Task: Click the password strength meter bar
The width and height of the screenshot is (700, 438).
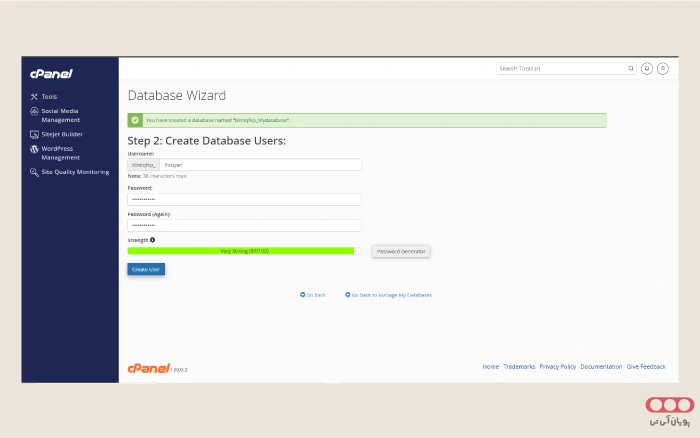Action: pyautogui.click(x=244, y=251)
